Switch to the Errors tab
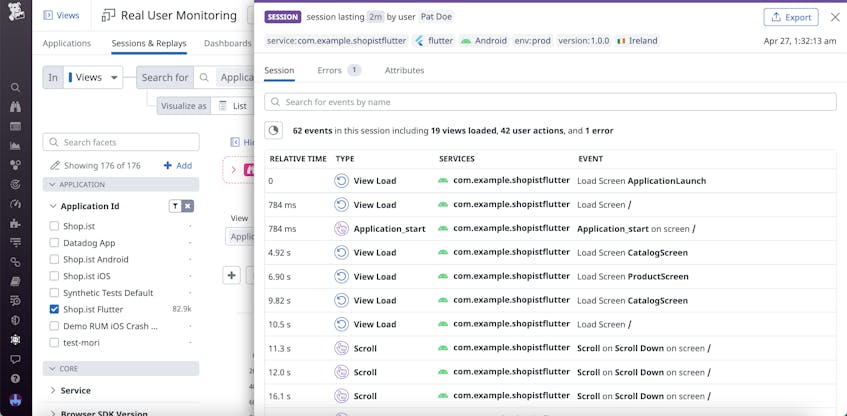 tap(339, 70)
